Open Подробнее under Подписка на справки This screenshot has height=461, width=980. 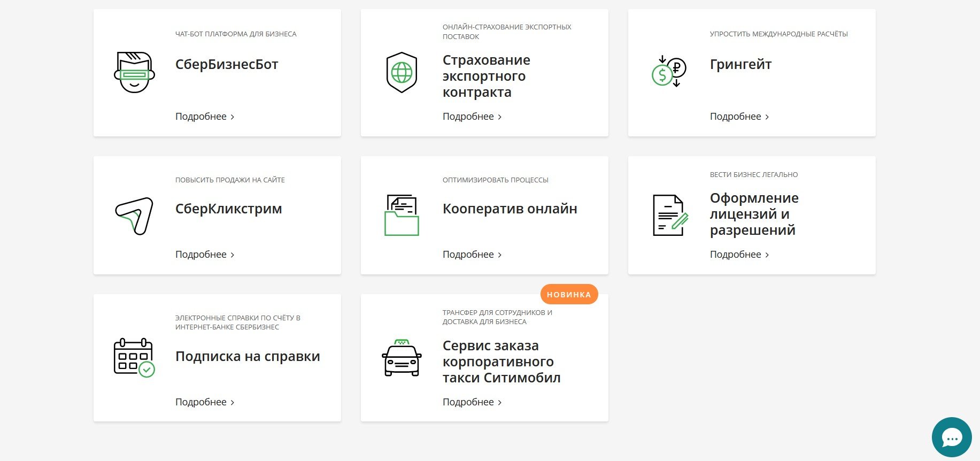point(205,402)
